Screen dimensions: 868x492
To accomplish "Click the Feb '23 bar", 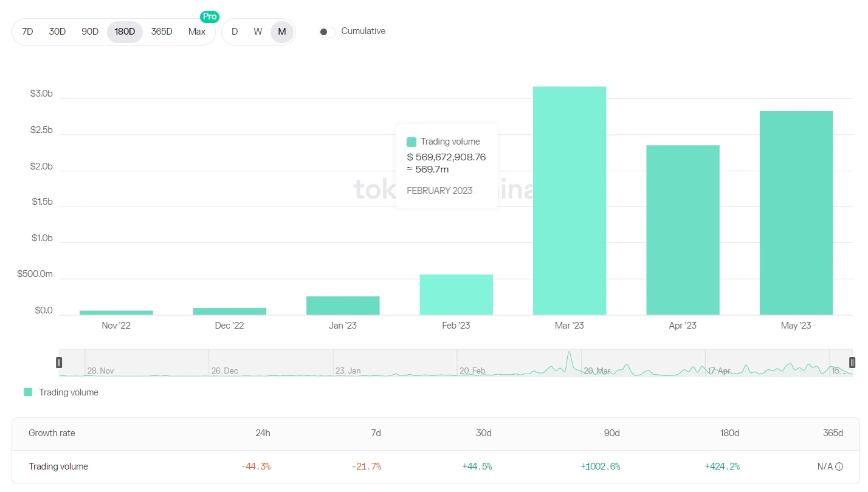I will [456, 295].
